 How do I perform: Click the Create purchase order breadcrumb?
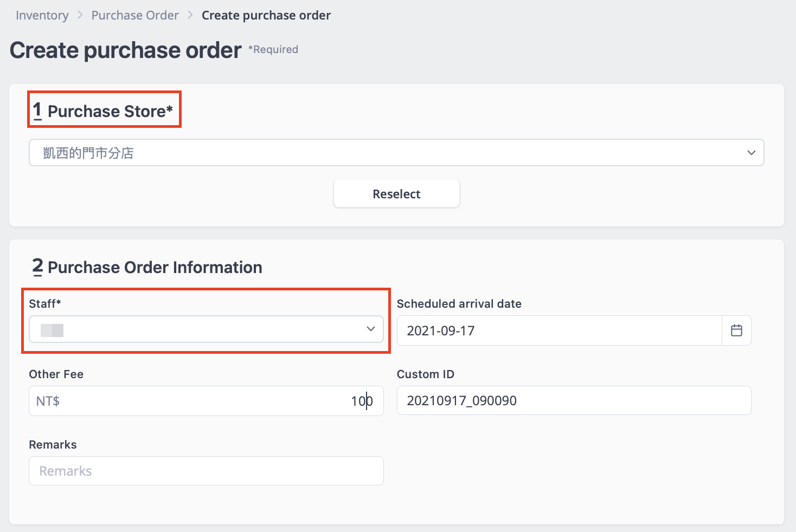[x=266, y=15]
